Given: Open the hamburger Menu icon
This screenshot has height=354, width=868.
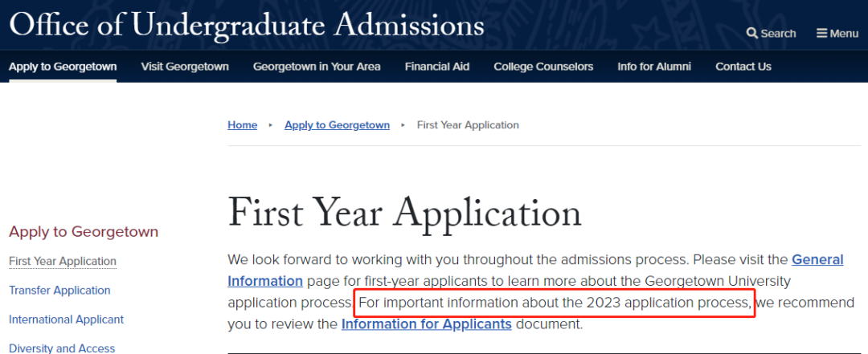Looking at the screenshot, I should (x=822, y=33).
